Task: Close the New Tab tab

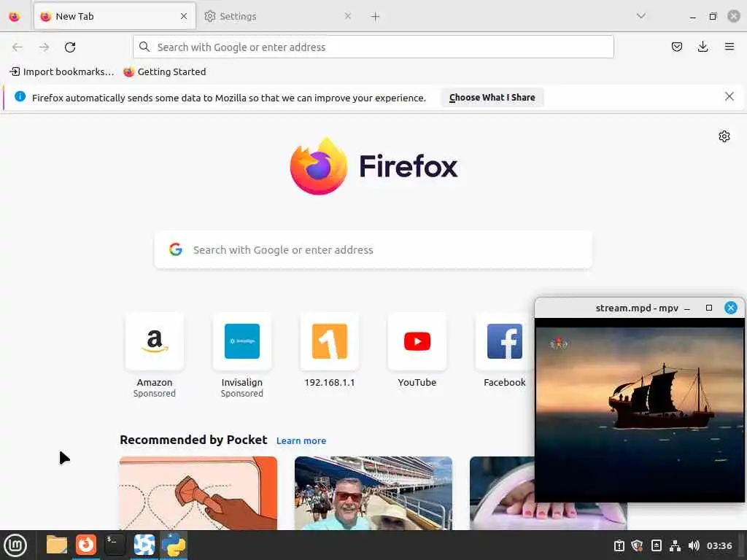Action: click(184, 16)
